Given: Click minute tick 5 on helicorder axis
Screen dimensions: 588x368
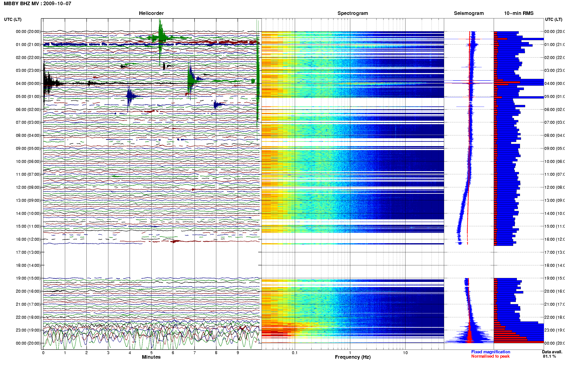Looking at the screenshot, I should [151, 353].
